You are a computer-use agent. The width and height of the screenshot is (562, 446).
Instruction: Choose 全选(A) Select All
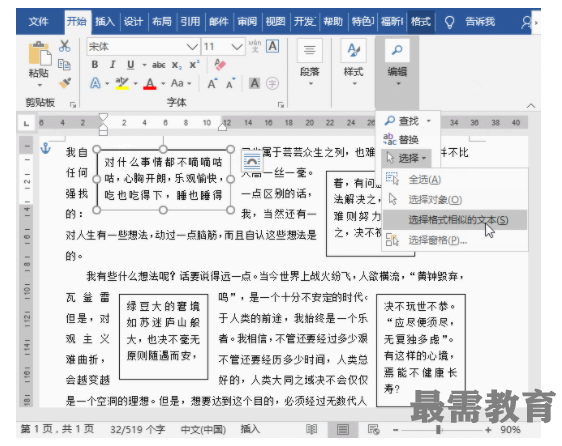454,180
